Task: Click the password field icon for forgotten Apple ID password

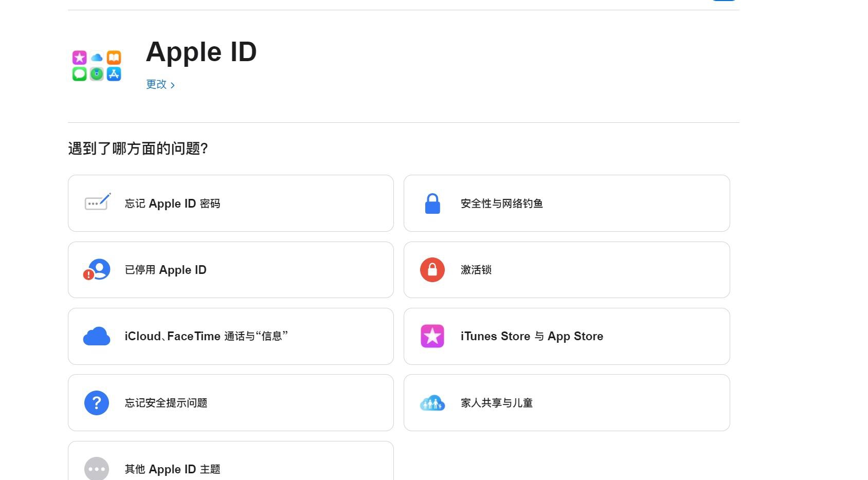Action: (97, 202)
